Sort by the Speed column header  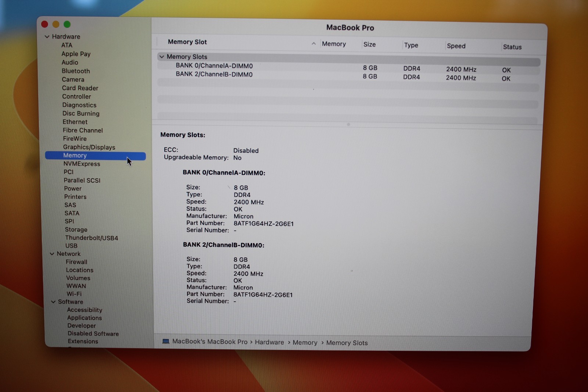click(x=456, y=46)
